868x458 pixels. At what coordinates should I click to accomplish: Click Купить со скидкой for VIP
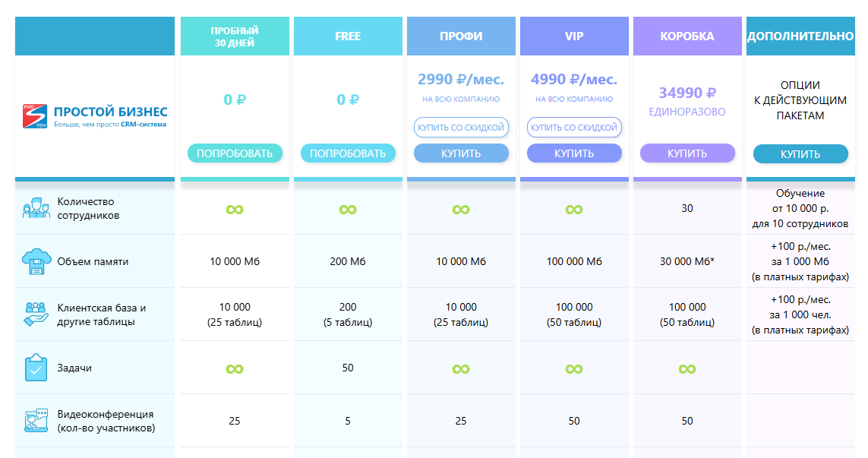click(574, 127)
